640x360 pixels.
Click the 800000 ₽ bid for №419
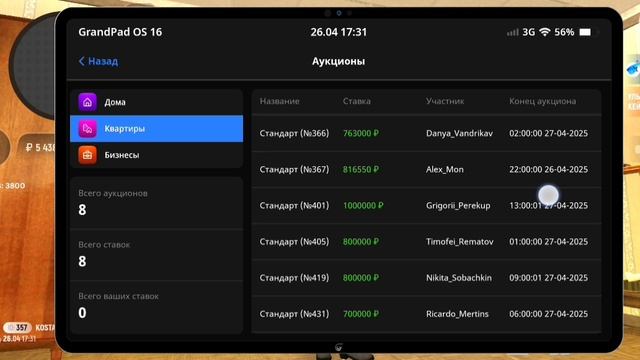(x=361, y=278)
